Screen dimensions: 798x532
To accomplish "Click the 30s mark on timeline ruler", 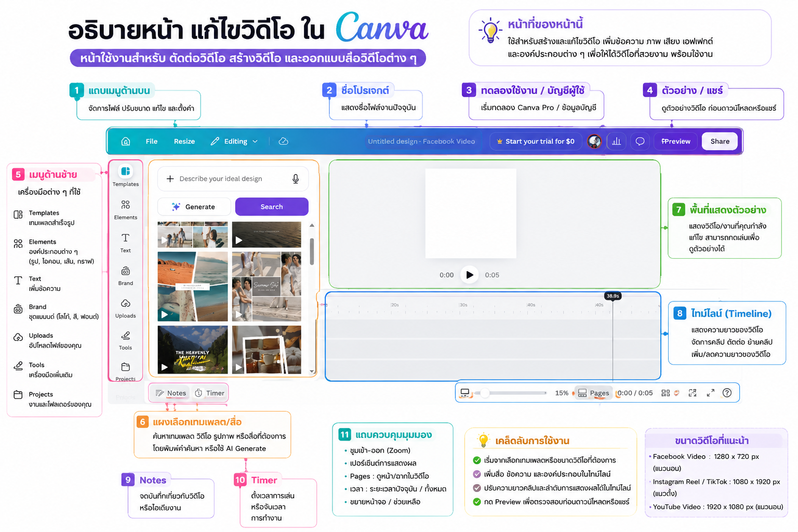I will point(463,305).
